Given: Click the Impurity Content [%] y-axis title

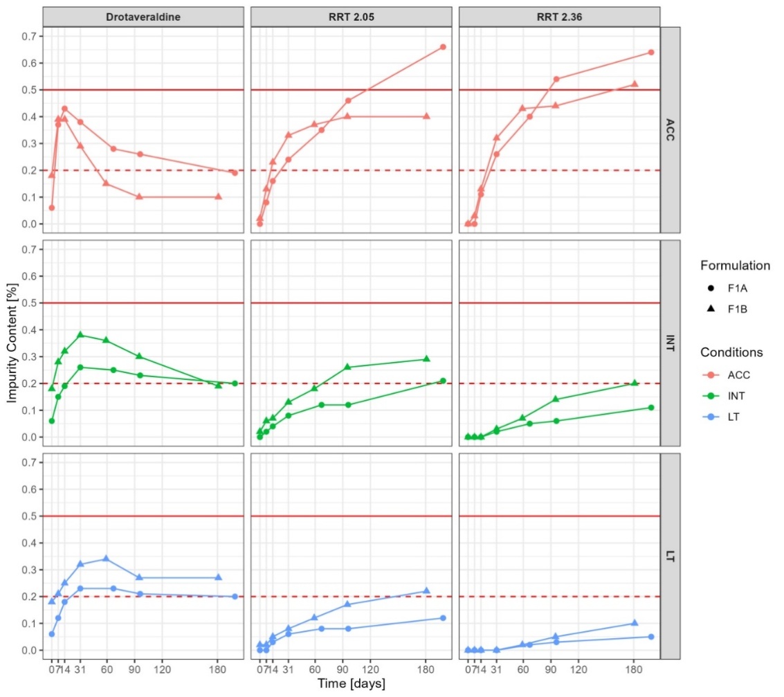Looking at the screenshot, I should (12, 343).
